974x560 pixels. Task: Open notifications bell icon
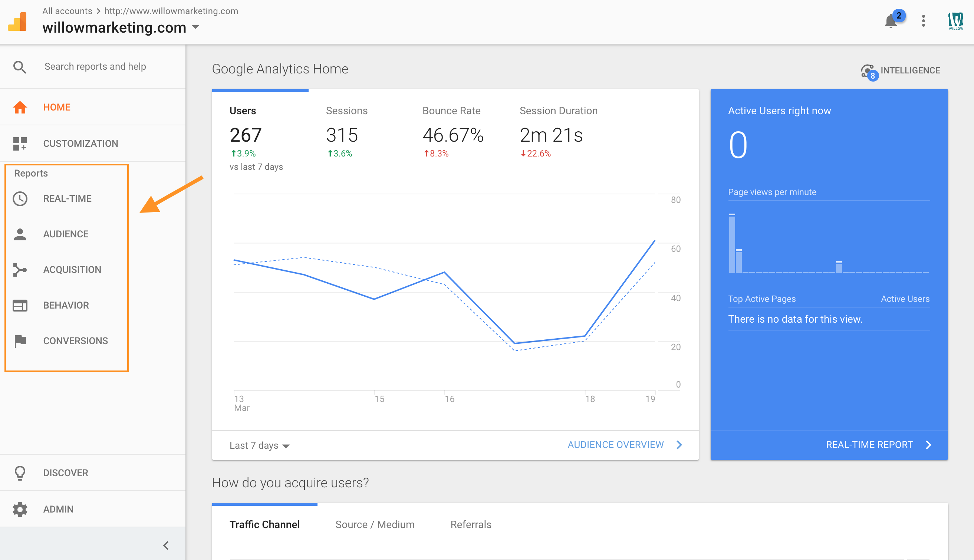pyautogui.click(x=891, y=21)
